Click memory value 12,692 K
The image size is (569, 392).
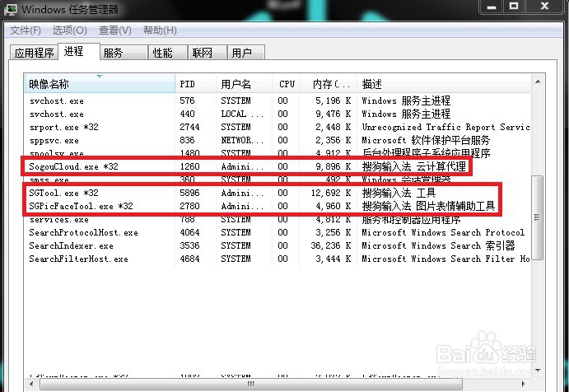330,193
